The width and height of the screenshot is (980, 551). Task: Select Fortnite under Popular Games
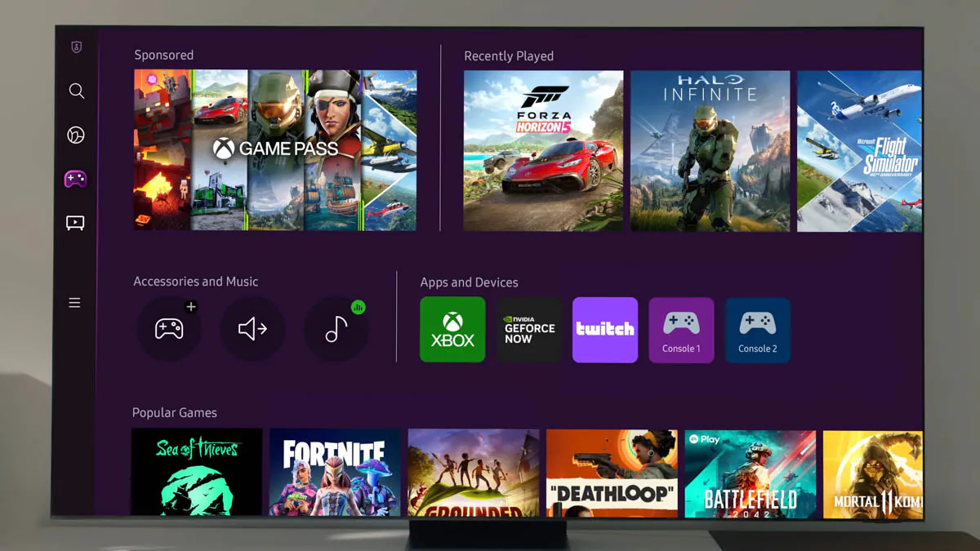(x=335, y=473)
